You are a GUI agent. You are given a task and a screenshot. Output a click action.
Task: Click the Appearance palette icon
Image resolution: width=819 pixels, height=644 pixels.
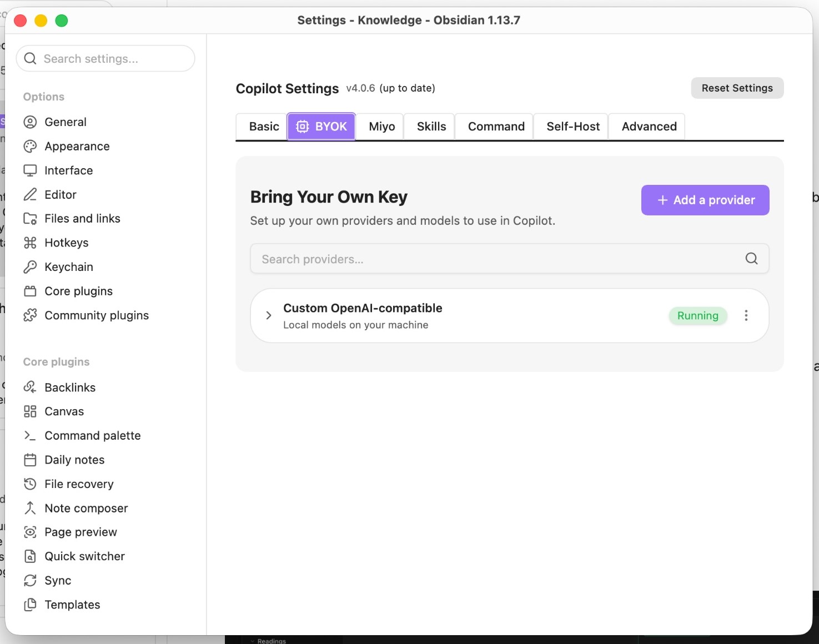pyautogui.click(x=30, y=147)
